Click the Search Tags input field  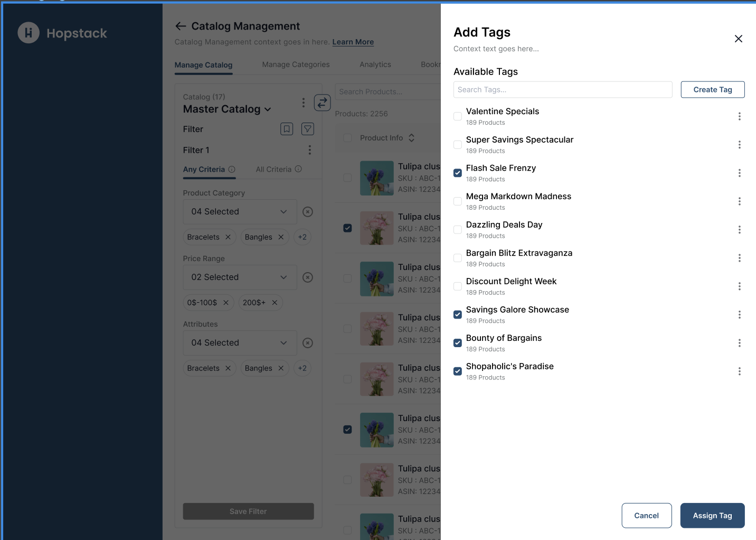pyautogui.click(x=562, y=90)
